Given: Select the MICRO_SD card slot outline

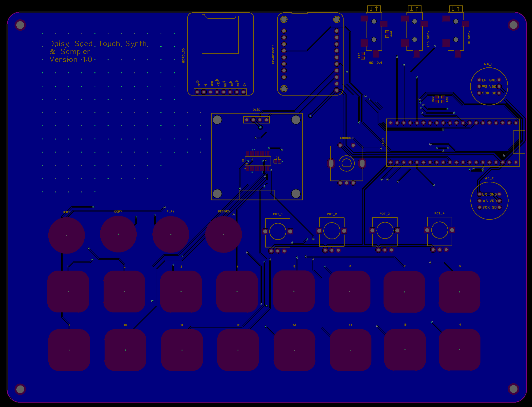Looking at the screenshot, I should [220, 34].
